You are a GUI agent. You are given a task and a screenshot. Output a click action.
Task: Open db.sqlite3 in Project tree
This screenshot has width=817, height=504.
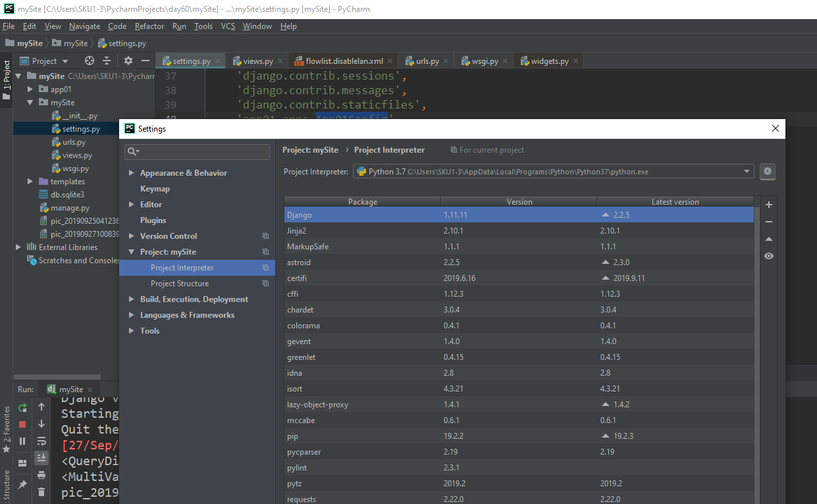[x=67, y=195]
